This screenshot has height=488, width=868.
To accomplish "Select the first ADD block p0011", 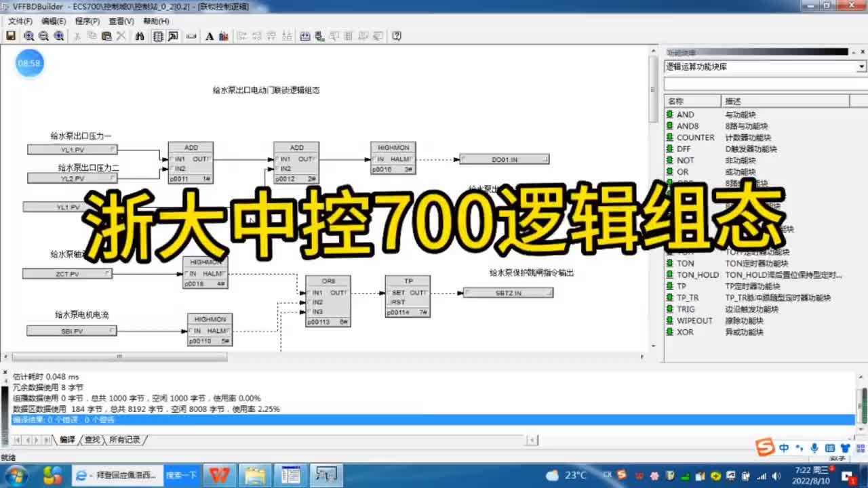I will 191,163.
